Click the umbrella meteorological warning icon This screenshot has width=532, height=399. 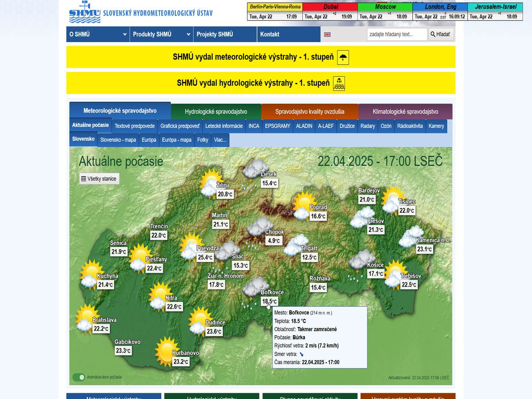tap(343, 57)
